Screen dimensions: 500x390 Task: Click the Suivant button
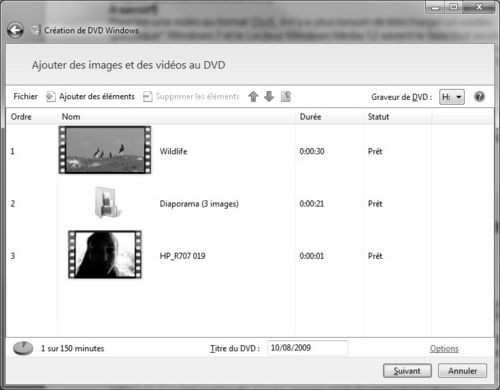[x=407, y=371]
